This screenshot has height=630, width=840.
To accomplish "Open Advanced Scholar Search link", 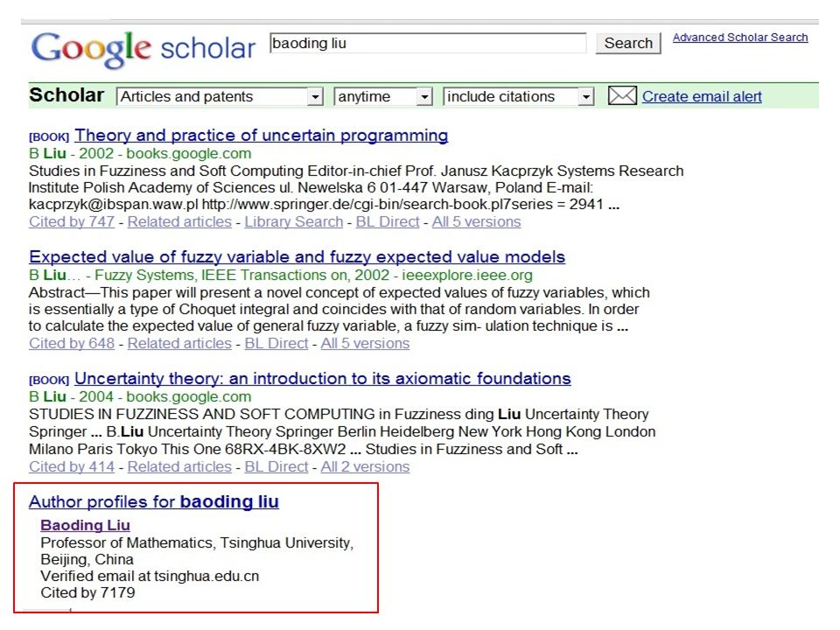I will click(740, 38).
